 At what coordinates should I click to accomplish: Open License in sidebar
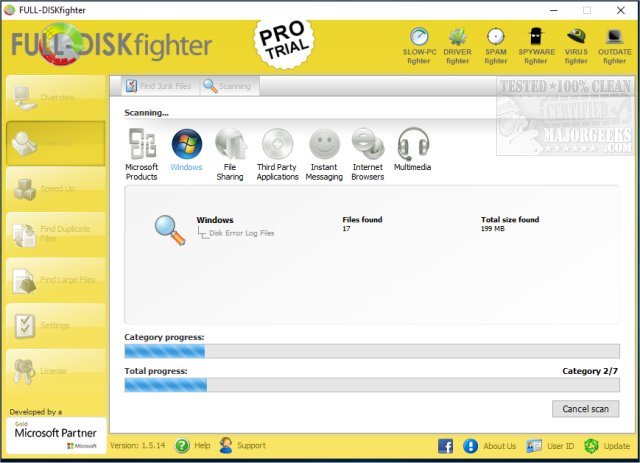56,372
